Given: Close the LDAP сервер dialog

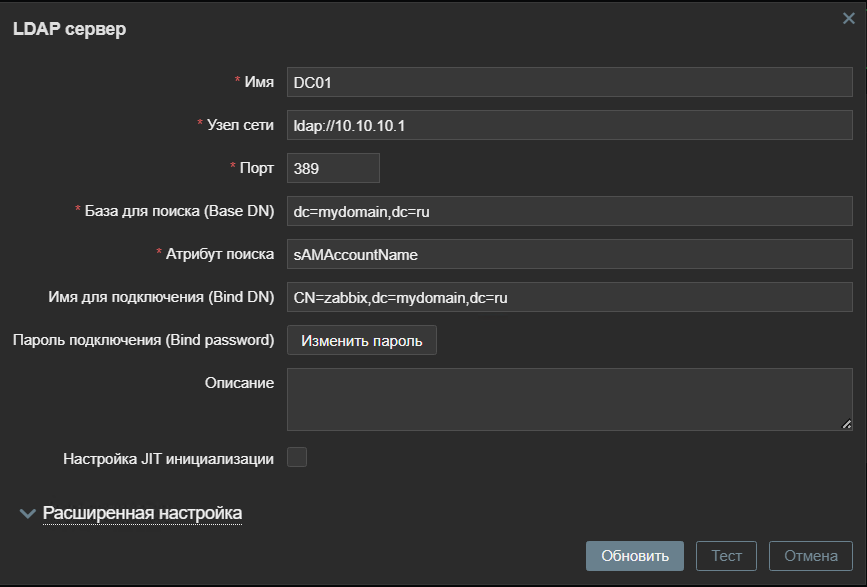Looking at the screenshot, I should click(849, 18).
